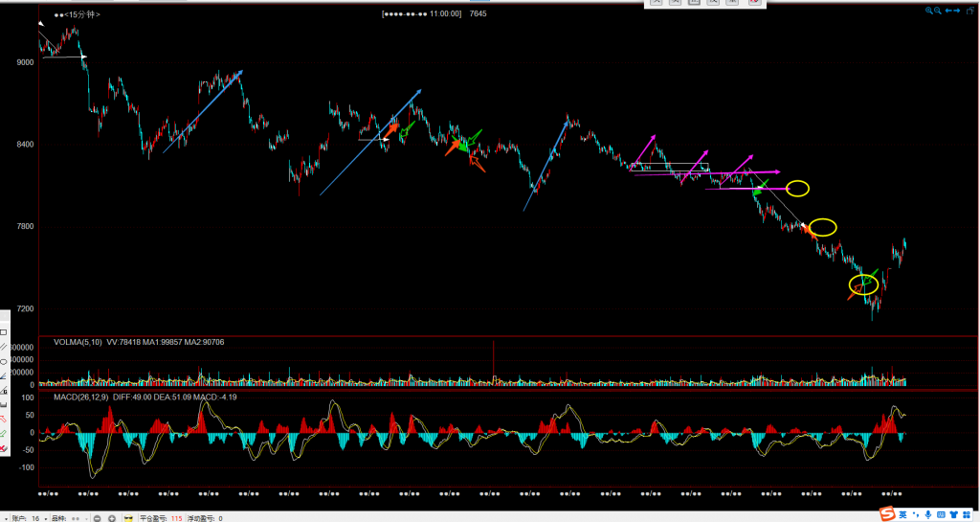The width and height of the screenshot is (980, 522).
Task: Click the Sogou microphone voice input icon
Action: point(930,514)
